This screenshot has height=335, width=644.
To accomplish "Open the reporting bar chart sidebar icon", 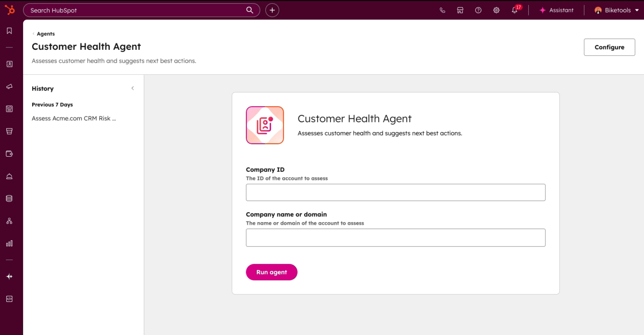I will coord(9,243).
